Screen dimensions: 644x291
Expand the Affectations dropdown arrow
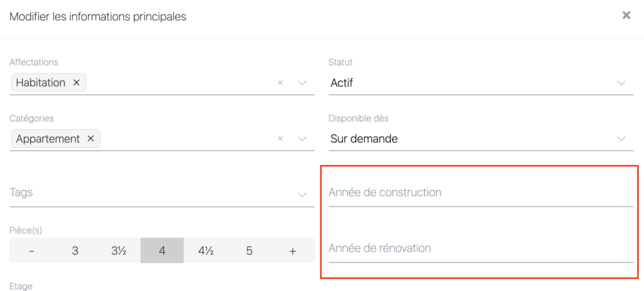click(x=302, y=83)
